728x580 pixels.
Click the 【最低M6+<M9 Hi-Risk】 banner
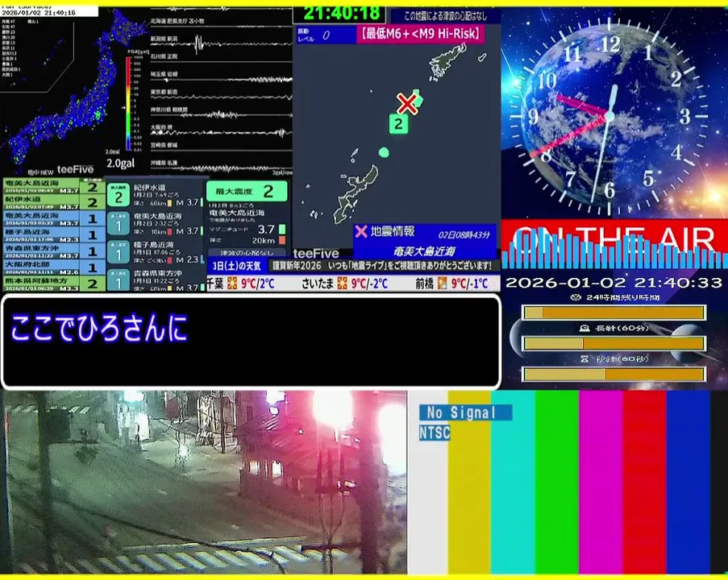pos(420,34)
